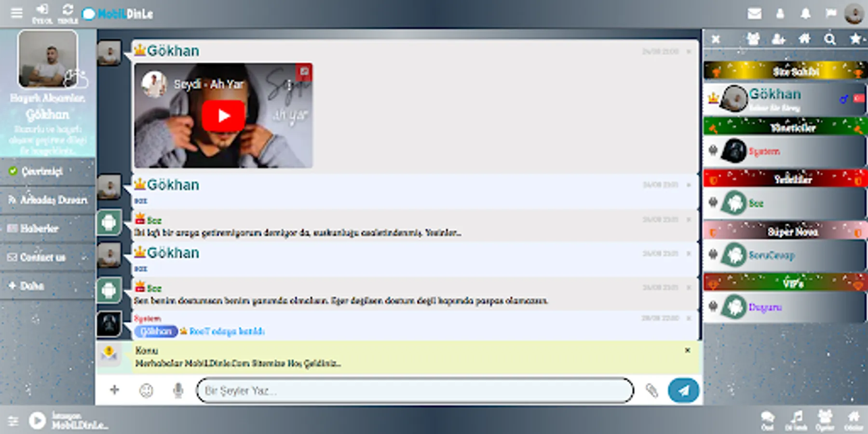868x434 pixels.
Task: Expand the Daha menu item
Action: coord(47,285)
